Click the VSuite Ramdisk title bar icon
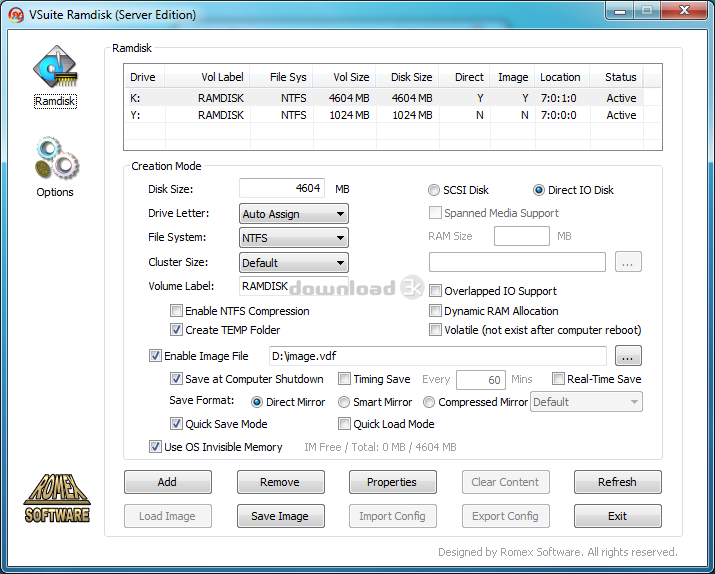715x574 pixels. [15, 15]
